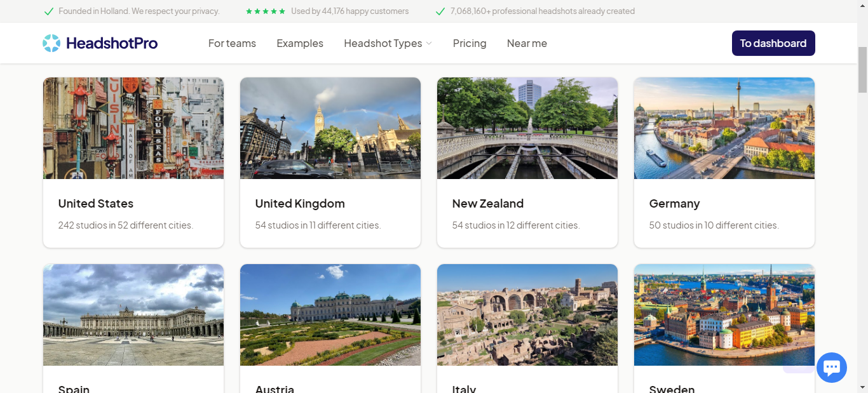Screen dimensions: 868x393
Task: Click the To dashboard button
Action: [773, 43]
